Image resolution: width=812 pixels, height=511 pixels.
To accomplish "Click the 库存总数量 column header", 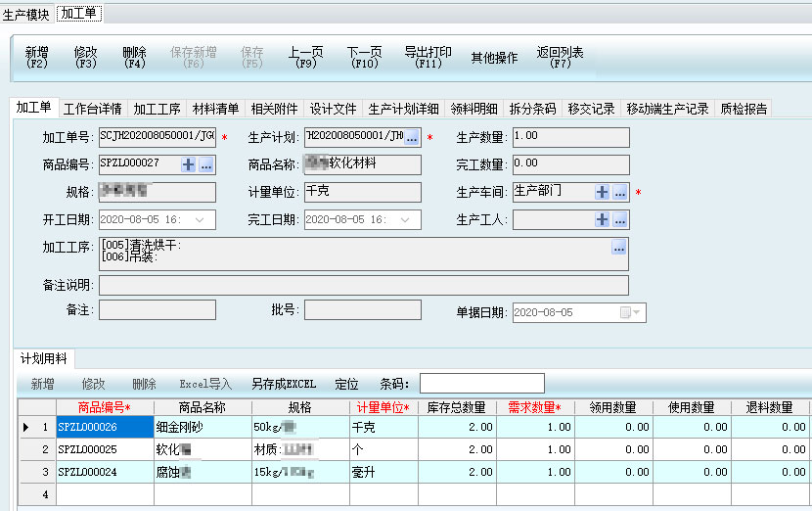I will pyautogui.click(x=457, y=407).
